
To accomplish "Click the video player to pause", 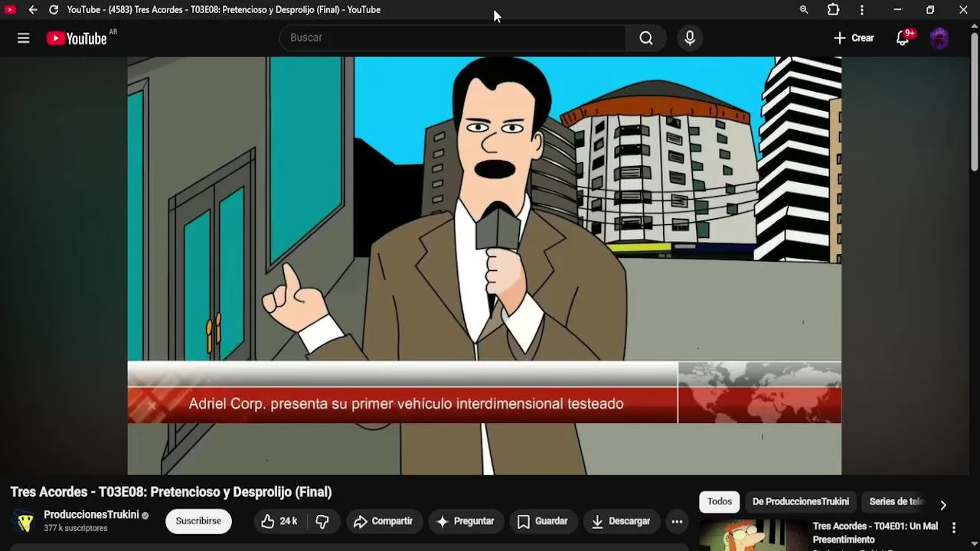I will [484, 266].
